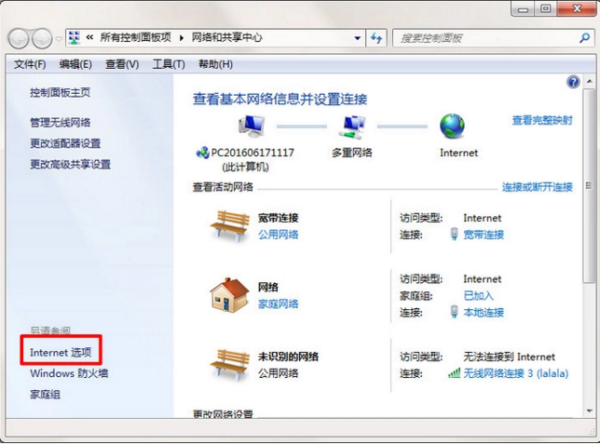Click the scrollbar up arrow

pos(590,82)
